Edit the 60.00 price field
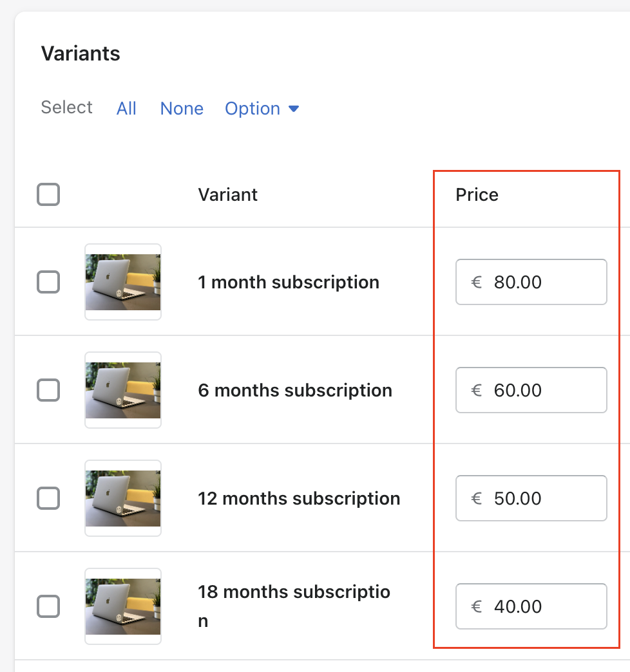Image resolution: width=630 pixels, height=672 pixels. point(531,390)
